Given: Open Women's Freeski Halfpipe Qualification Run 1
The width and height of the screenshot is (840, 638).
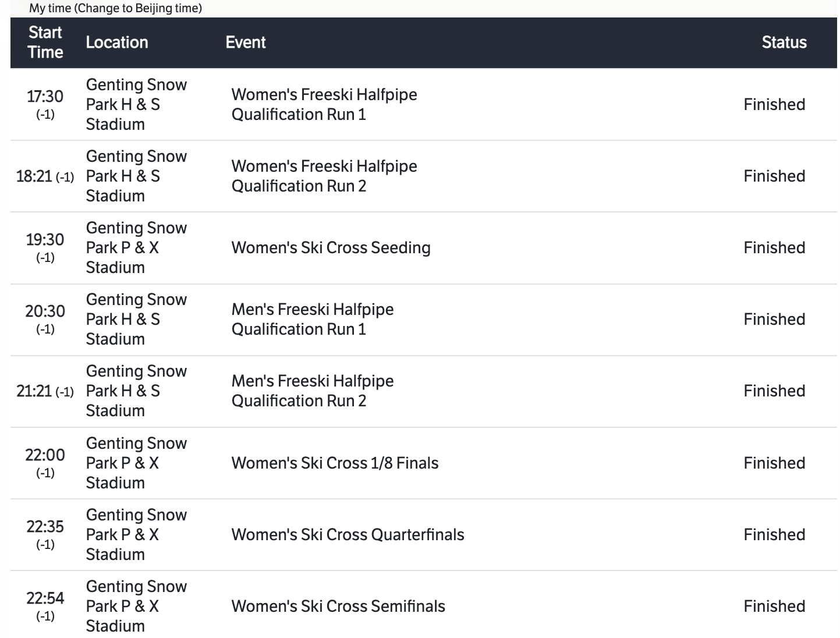Looking at the screenshot, I should [x=324, y=105].
